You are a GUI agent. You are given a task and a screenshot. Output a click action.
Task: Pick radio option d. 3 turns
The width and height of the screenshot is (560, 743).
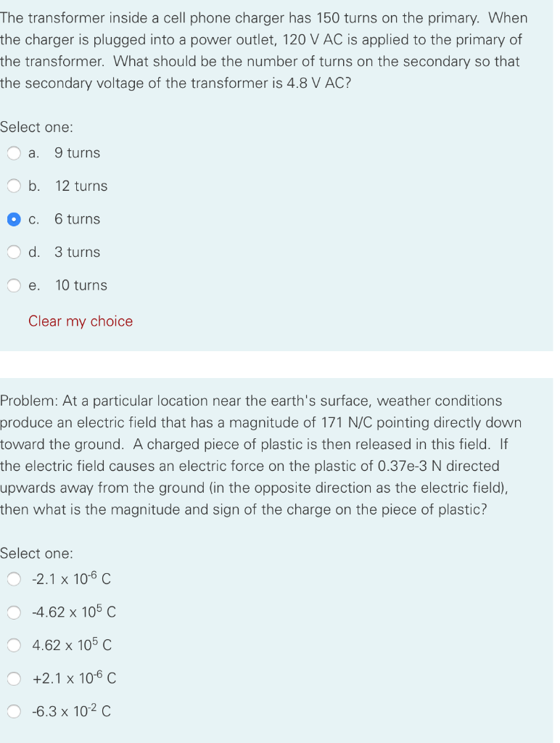pyautogui.click(x=14, y=252)
